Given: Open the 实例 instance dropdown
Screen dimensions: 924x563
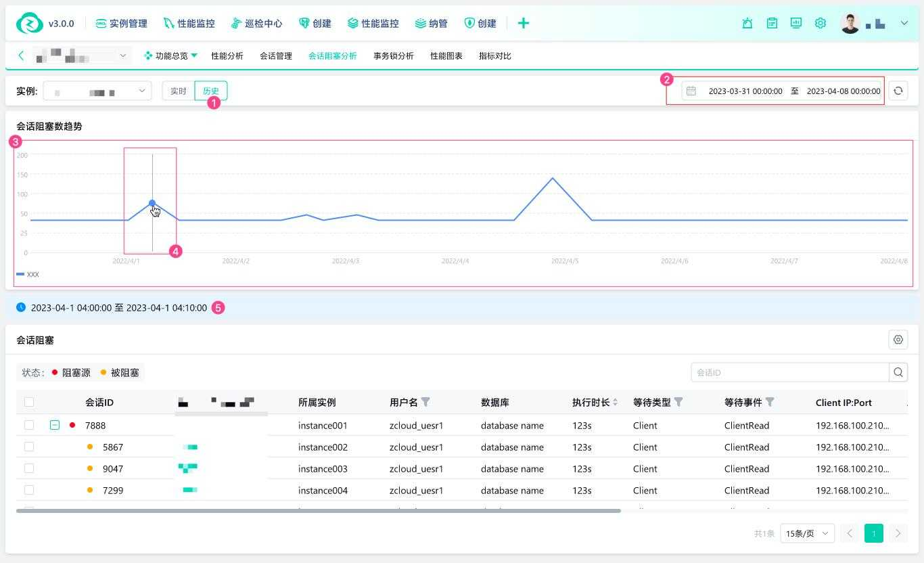Looking at the screenshot, I should tap(97, 91).
